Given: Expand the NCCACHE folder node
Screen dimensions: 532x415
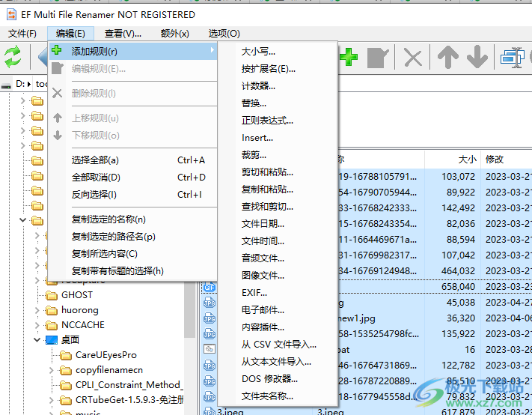Looking at the screenshot, I should click(x=37, y=324).
